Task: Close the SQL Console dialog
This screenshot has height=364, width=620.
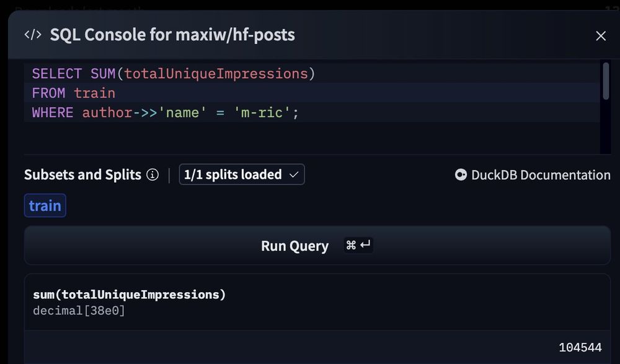Action: click(x=601, y=36)
